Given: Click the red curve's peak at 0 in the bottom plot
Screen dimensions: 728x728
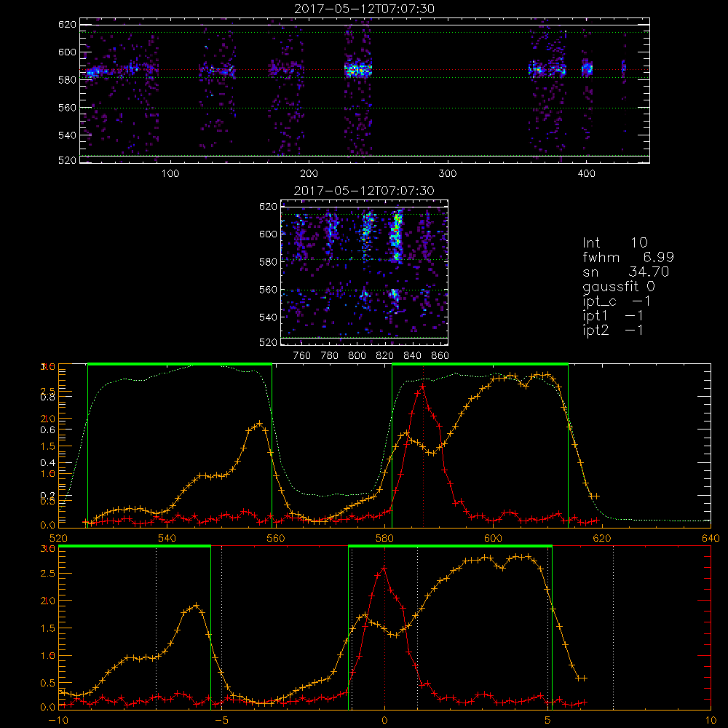Looking at the screenshot, I should click(x=384, y=567).
